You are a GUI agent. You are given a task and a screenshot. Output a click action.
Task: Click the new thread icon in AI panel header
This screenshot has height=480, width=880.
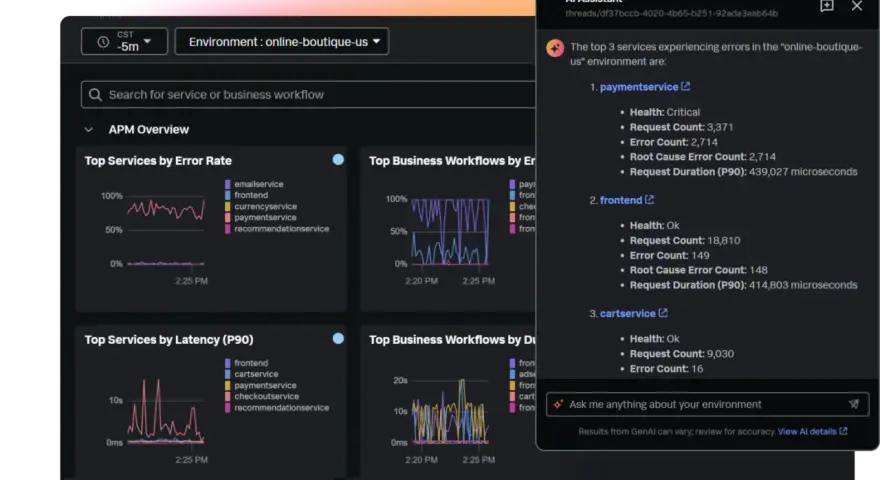pos(827,6)
